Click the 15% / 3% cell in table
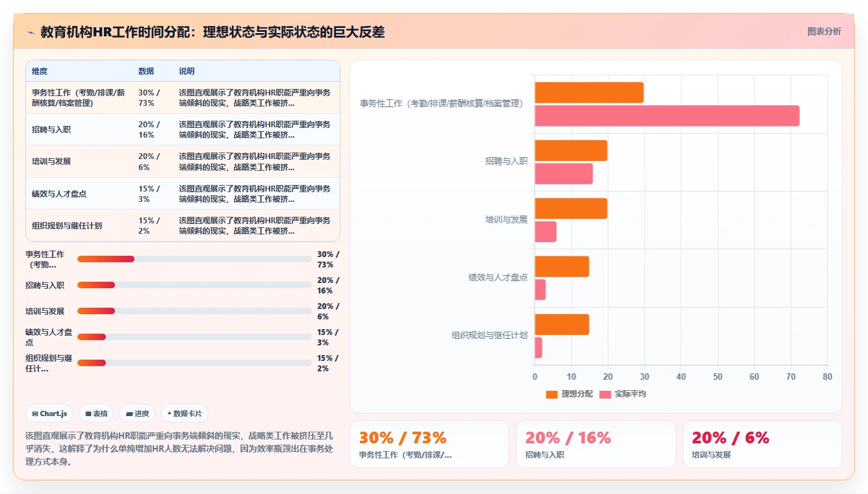This screenshot has width=868, height=494. [x=153, y=193]
